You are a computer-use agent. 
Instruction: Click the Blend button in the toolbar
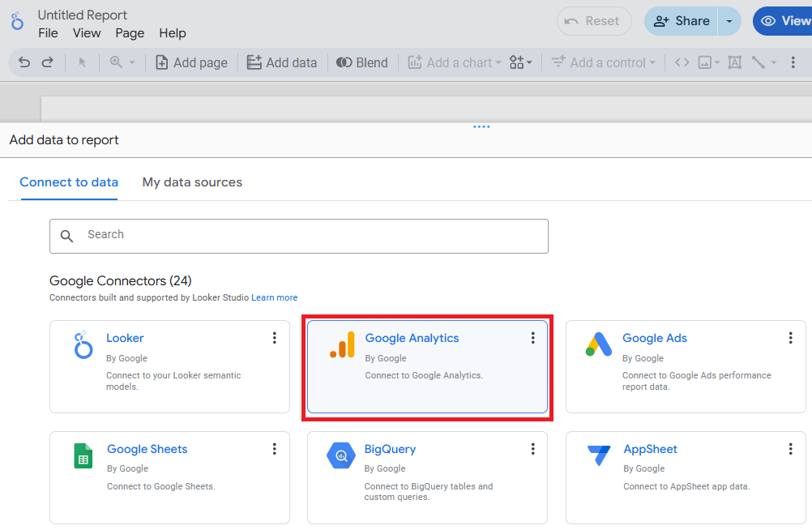click(362, 62)
